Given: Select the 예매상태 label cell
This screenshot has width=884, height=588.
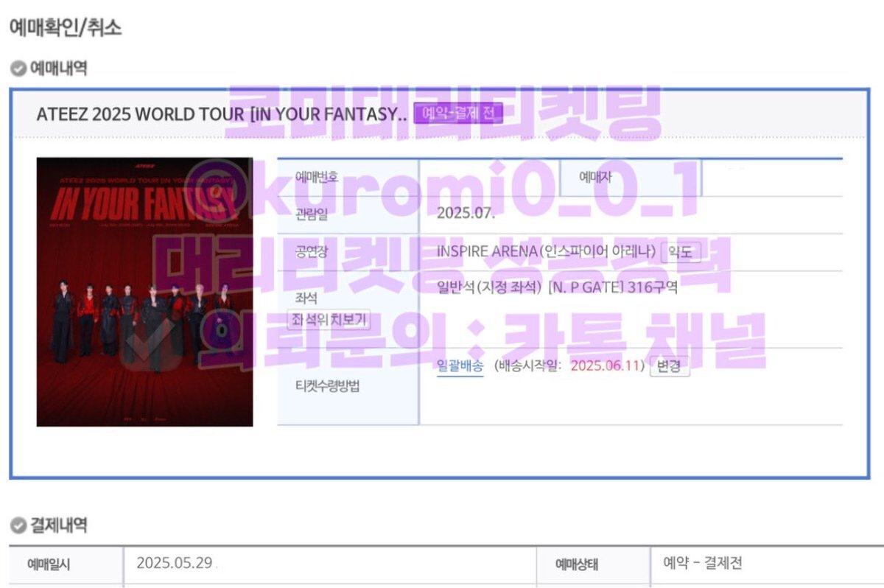Looking at the screenshot, I should coord(594,565).
